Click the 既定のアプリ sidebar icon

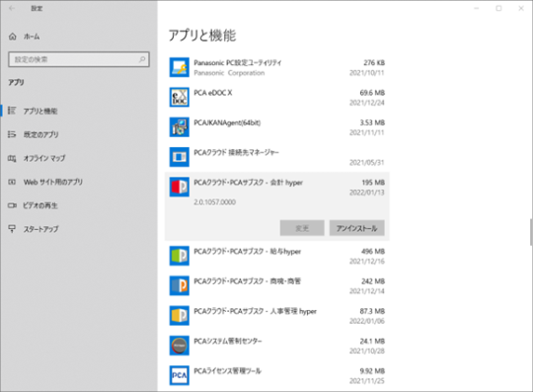pos(12,134)
